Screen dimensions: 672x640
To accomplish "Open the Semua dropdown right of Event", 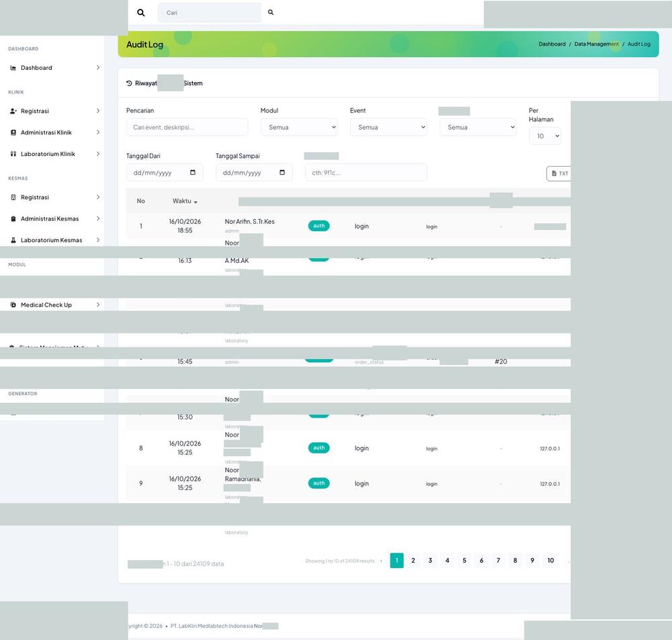I will (x=478, y=127).
